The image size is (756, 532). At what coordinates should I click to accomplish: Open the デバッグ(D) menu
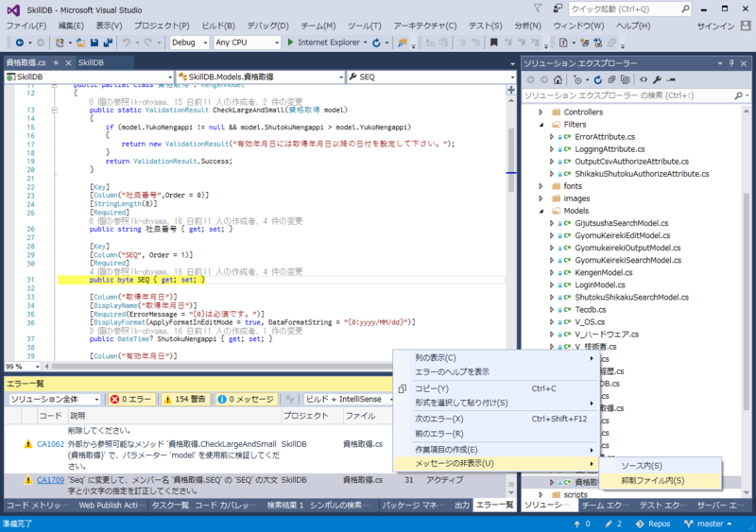click(267, 26)
